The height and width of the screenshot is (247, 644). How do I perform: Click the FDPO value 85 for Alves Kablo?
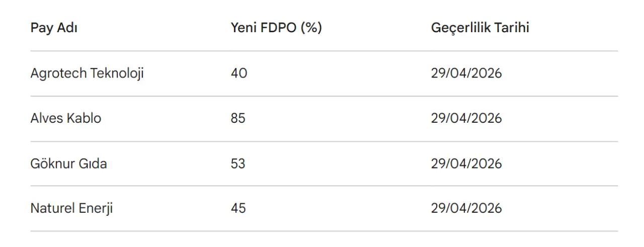point(238,118)
